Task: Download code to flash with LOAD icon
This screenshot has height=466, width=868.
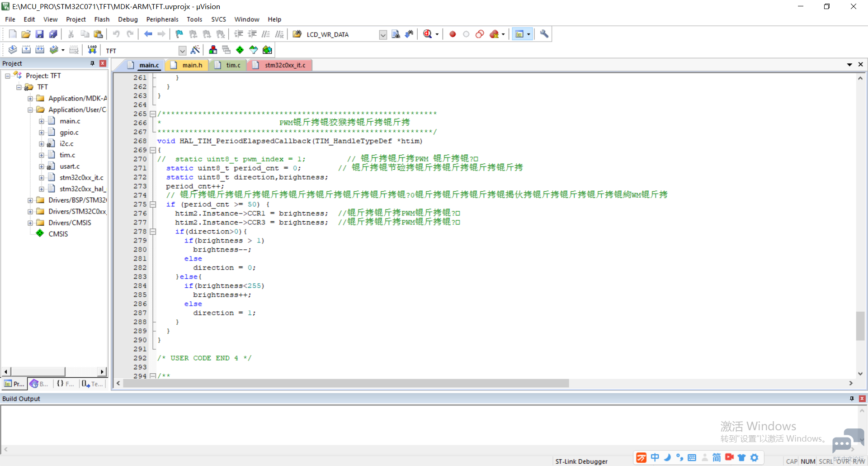Action: pos(92,50)
